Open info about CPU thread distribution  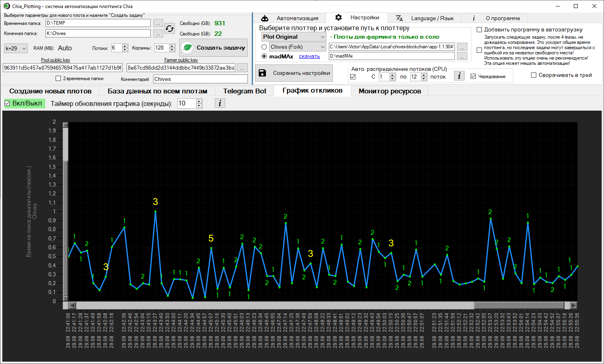(x=459, y=76)
